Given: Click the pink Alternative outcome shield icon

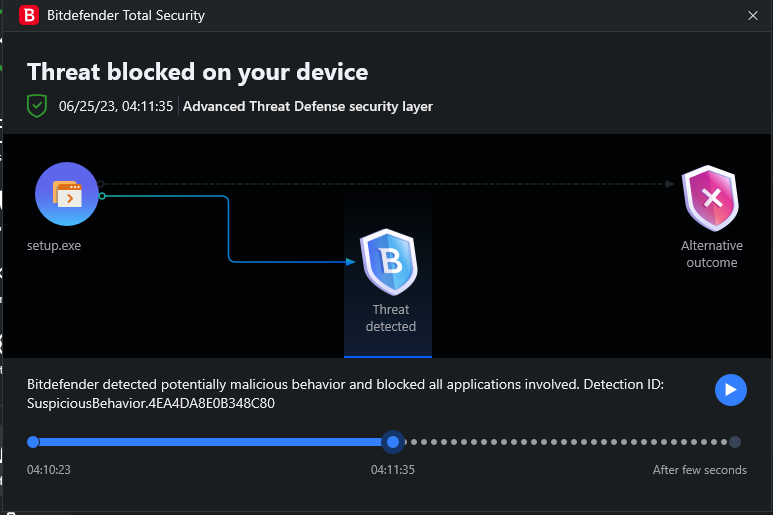Looking at the screenshot, I should click(711, 198).
